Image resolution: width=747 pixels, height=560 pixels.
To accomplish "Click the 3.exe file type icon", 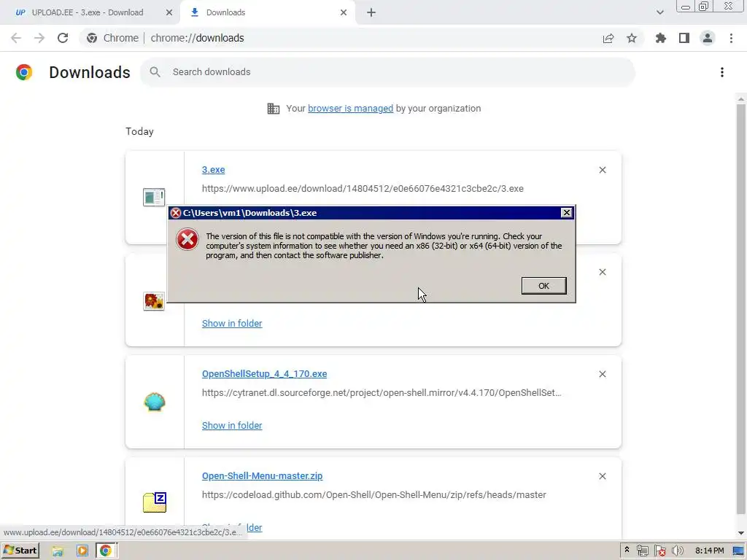I will [x=154, y=197].
